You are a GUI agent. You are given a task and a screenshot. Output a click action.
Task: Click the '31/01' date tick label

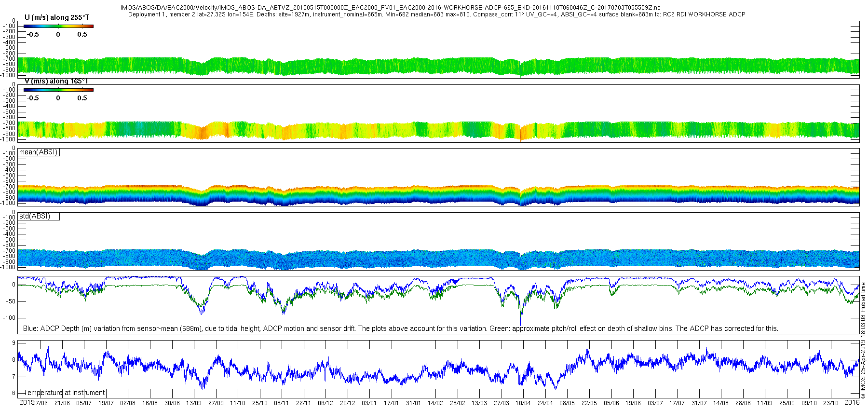414,403
